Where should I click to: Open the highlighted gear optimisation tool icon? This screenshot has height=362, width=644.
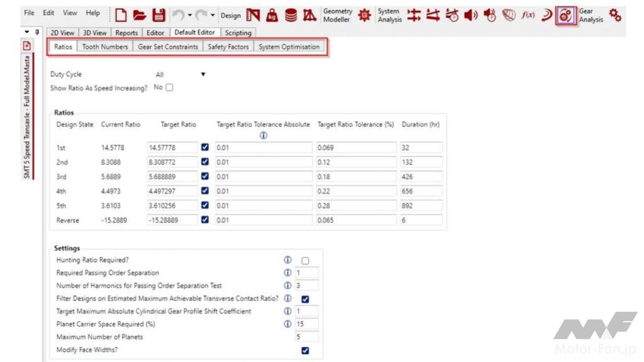pos(565,15)
